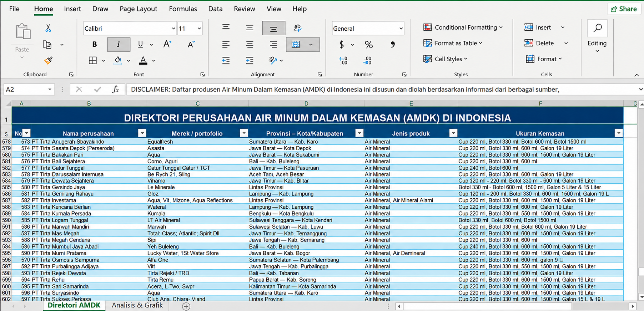Toggle Underline formatting

pyautogui.click(x=140, y=44)
